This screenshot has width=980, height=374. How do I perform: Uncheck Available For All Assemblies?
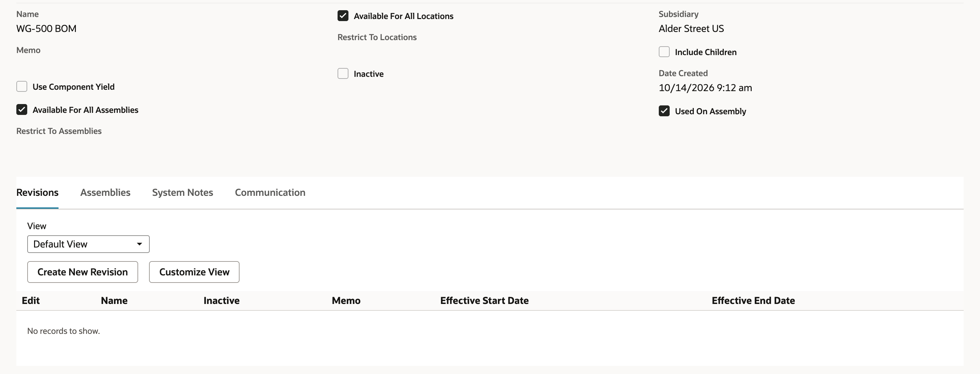point(22,110)
